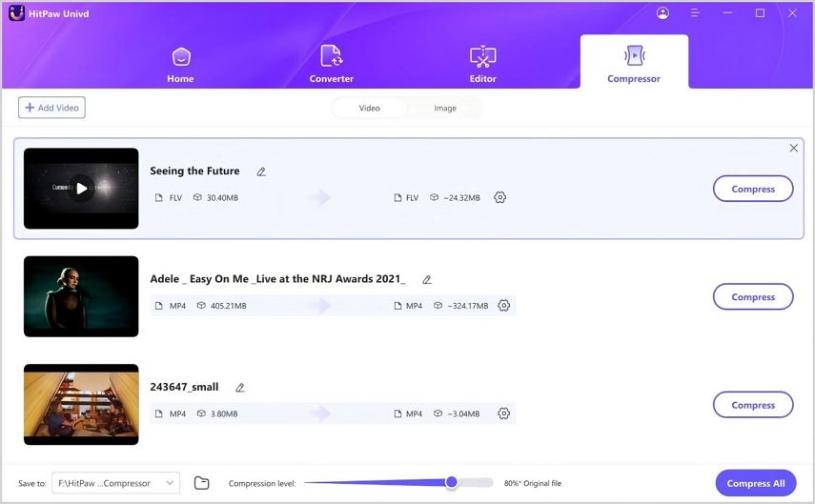Click the Editor tab scissors icon

click(x=483, y=56)
